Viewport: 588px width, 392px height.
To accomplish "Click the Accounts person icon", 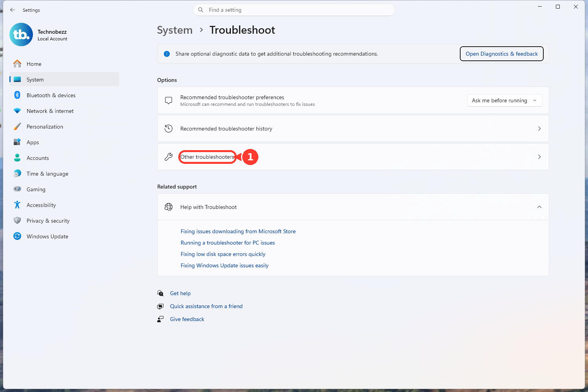I will (x=17, y=158).
